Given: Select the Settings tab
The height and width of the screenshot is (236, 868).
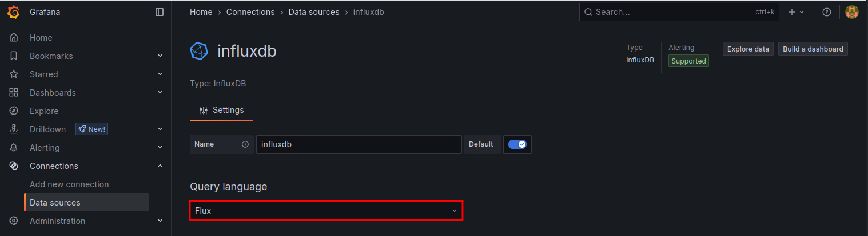Looking at the screenshot, I should click(222, 110).
